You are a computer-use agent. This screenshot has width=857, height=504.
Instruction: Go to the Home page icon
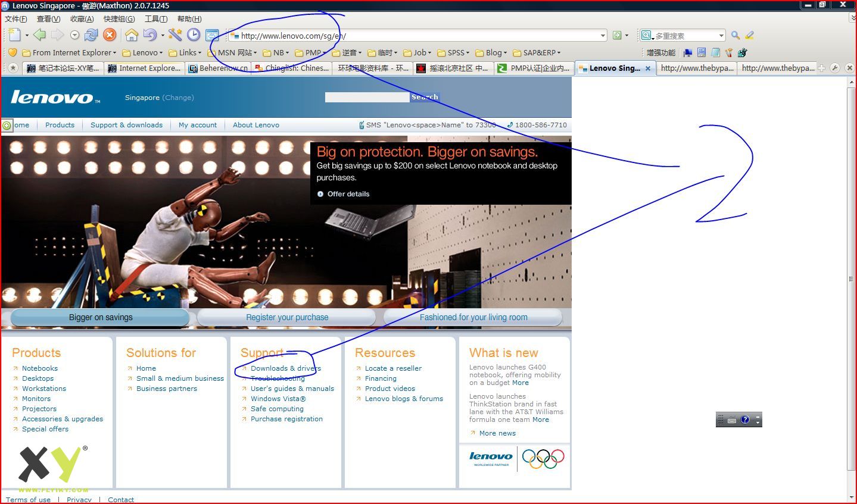point(132,35)
